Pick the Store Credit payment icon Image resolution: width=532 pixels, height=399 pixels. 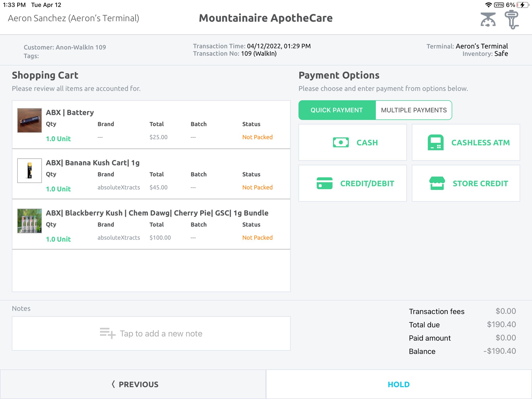(x=437, y=183)
